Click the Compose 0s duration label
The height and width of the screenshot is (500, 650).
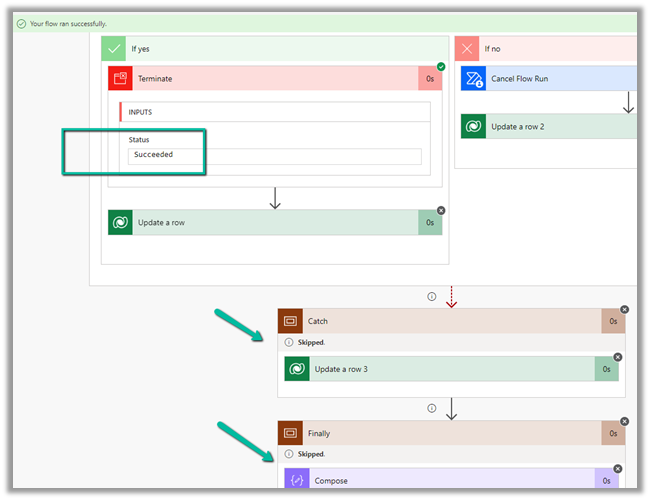coord(606,479)
